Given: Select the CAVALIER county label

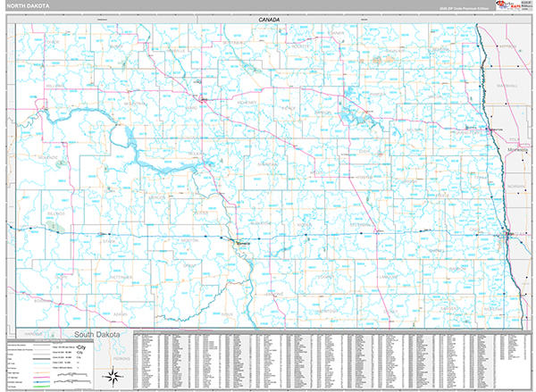Looking at the screenshot, I should coord(395,51).
